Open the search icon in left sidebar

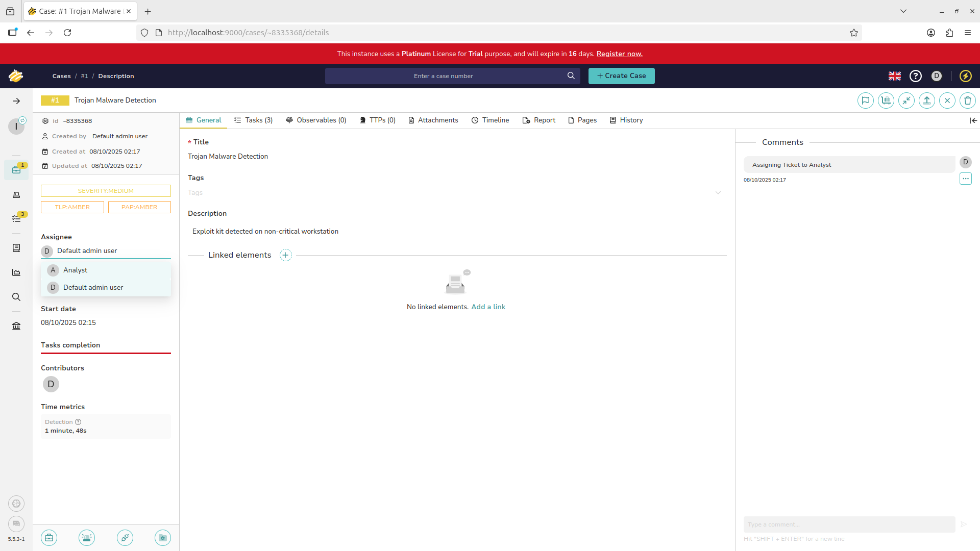16,297
